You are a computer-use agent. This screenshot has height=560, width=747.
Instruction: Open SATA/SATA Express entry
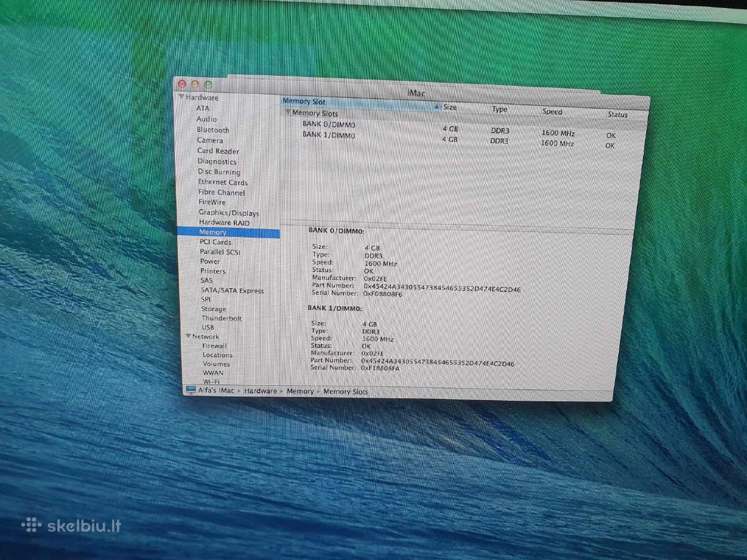click(232, 291)
